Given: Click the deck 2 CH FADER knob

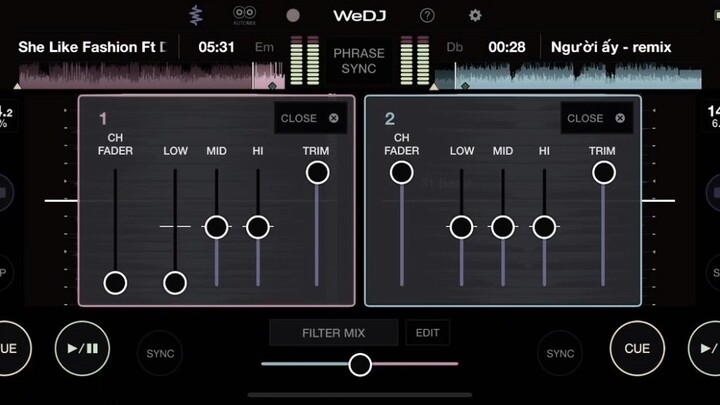Looking at the screenshot, I should click(x=402, y=173).
